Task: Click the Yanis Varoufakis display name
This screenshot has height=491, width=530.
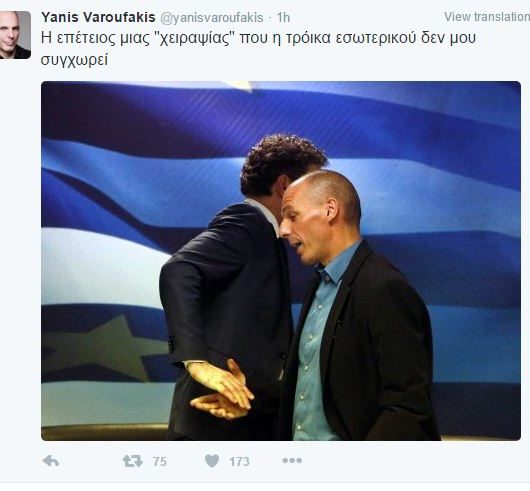Action: (x=98, y=17)
